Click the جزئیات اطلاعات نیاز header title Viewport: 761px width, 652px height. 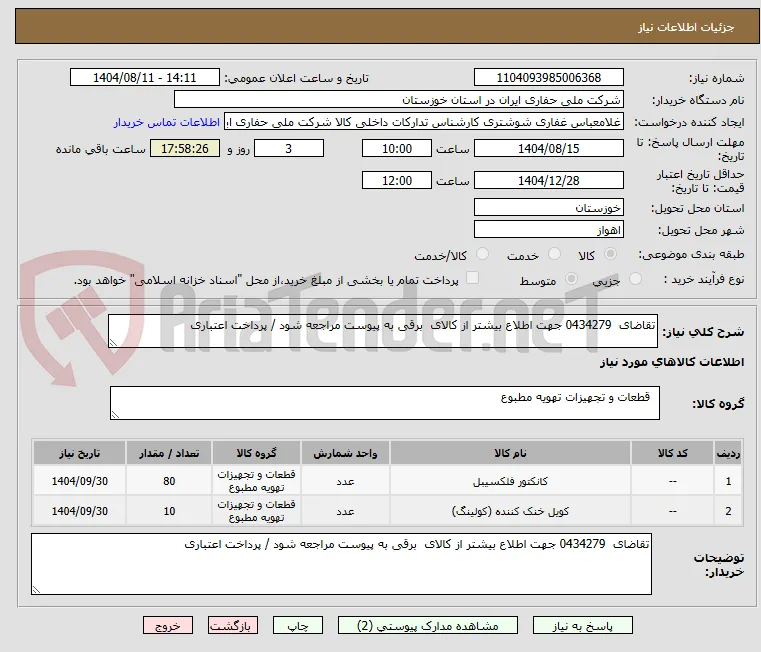pyautogui.click(x=686, y=27)
